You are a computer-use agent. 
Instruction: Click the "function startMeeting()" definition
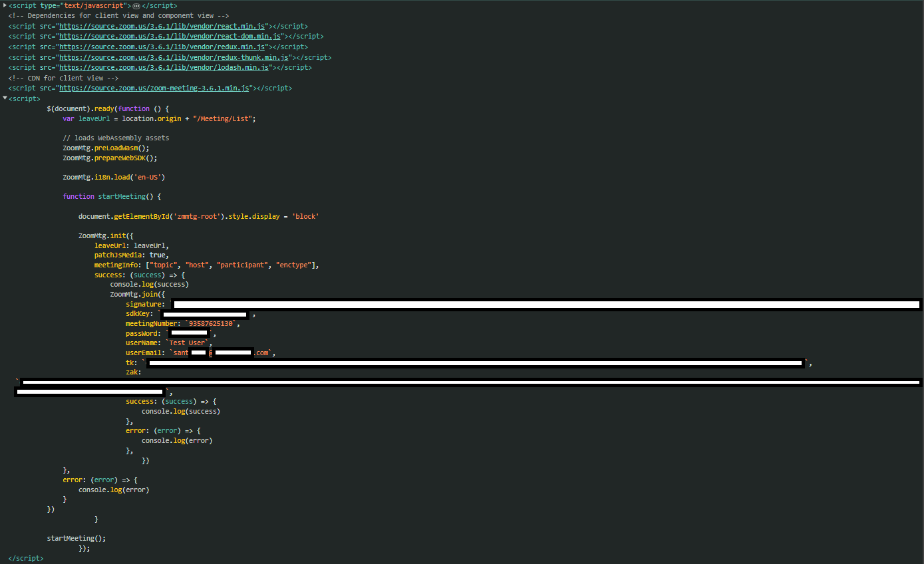(x=112, y=196)
